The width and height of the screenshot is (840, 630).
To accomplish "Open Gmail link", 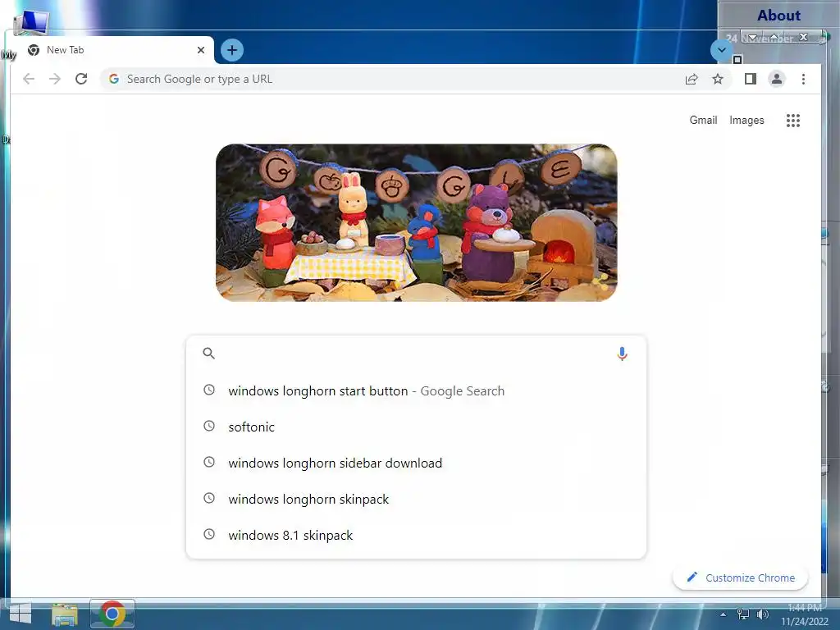I will pyautogui.click(x=703, y=120).
